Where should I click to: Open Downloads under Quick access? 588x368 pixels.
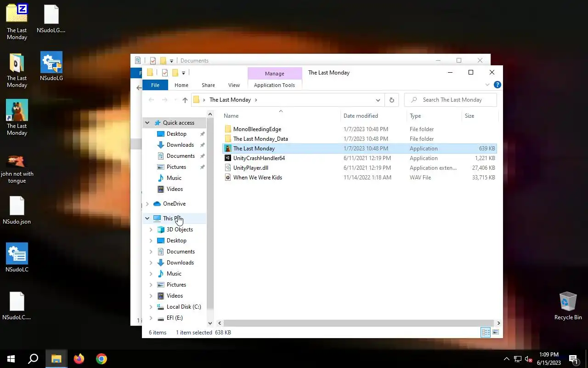(180, 145)
